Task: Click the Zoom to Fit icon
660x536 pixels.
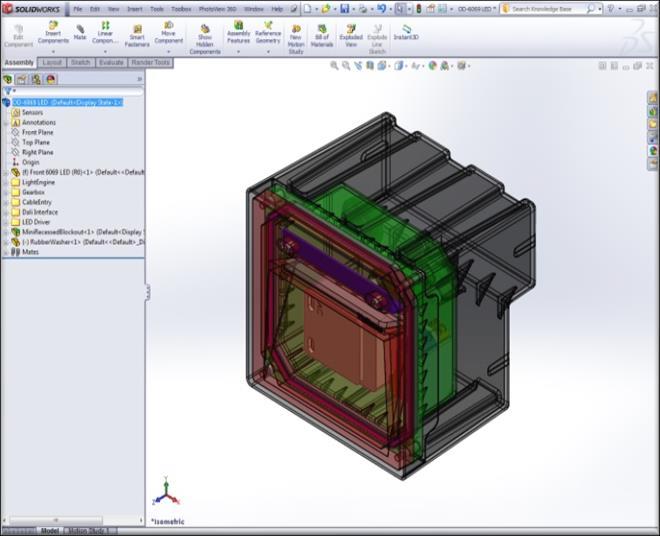Action: tap(334, 66)
